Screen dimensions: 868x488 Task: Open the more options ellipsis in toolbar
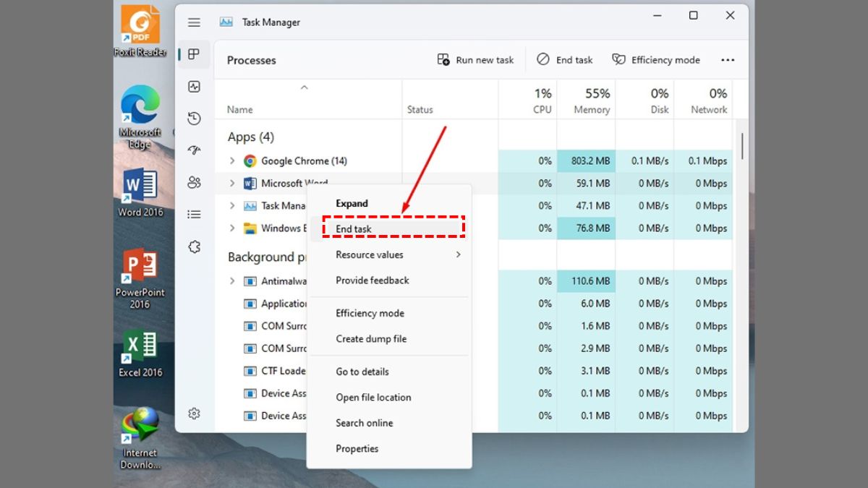click(728, 60)
